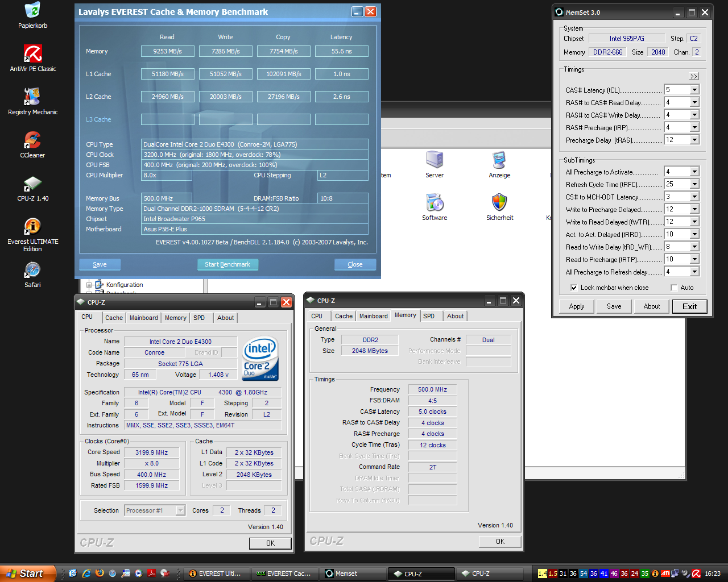Click Close in EVEREST benchmark window
The height and width of the screenshot is (582, 728).
click(x=355, y=264)
